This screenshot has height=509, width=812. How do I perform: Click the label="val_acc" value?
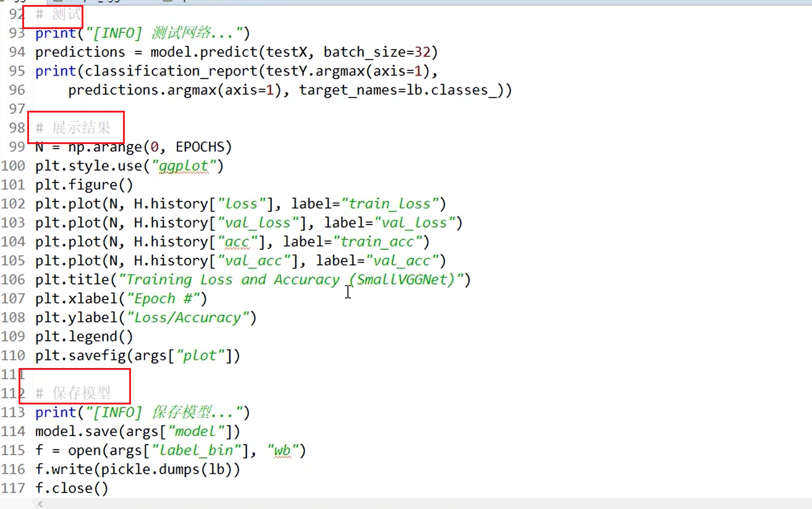tap(401, 260)
